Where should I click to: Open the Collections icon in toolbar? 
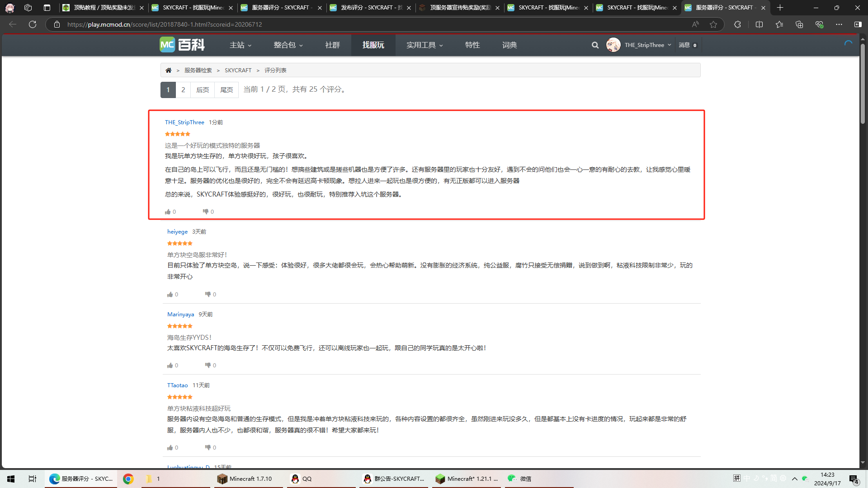799,24
